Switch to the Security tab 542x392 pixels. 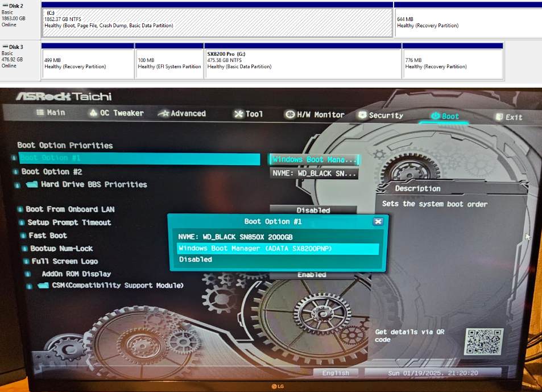click(381, 115)
